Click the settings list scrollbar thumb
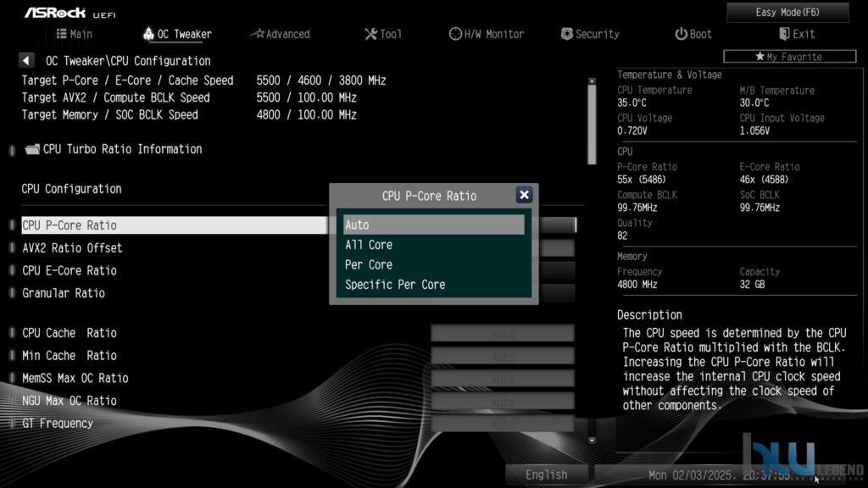The image size is (868, 488). 592,125
